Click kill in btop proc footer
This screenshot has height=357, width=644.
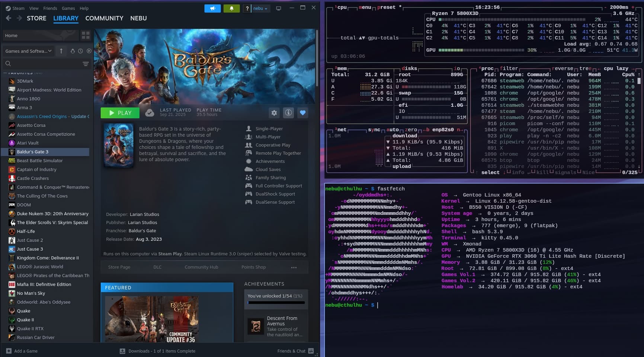pyautogui.click(x=542, y=173)
